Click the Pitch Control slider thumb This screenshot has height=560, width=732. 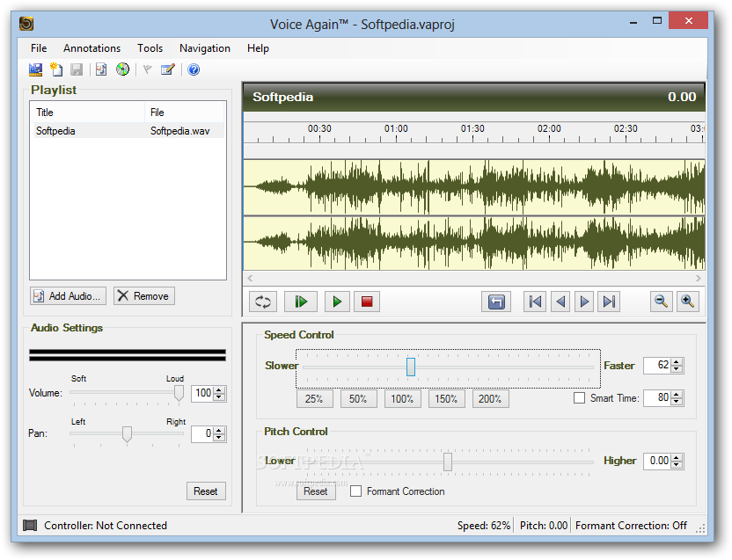click(448, 462)
